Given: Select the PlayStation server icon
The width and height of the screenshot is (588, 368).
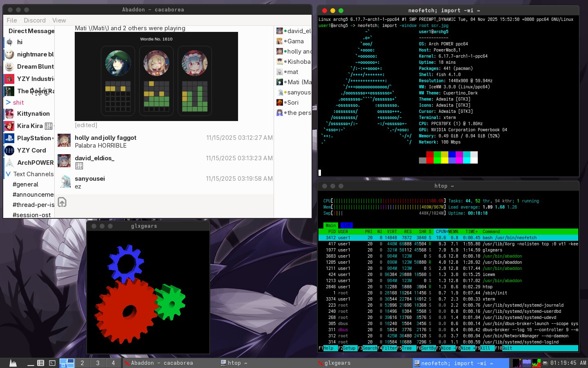Looking at the screenshot, I should [9, 138].
